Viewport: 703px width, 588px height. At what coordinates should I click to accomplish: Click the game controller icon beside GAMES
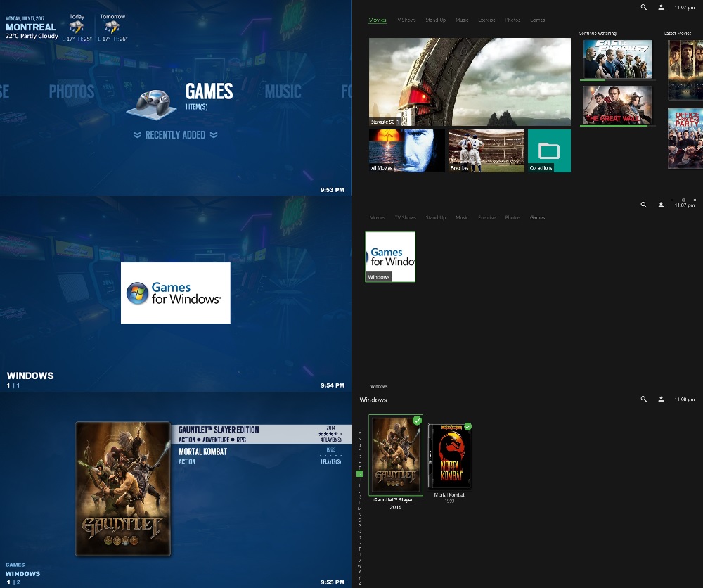(x=152, y=105)
